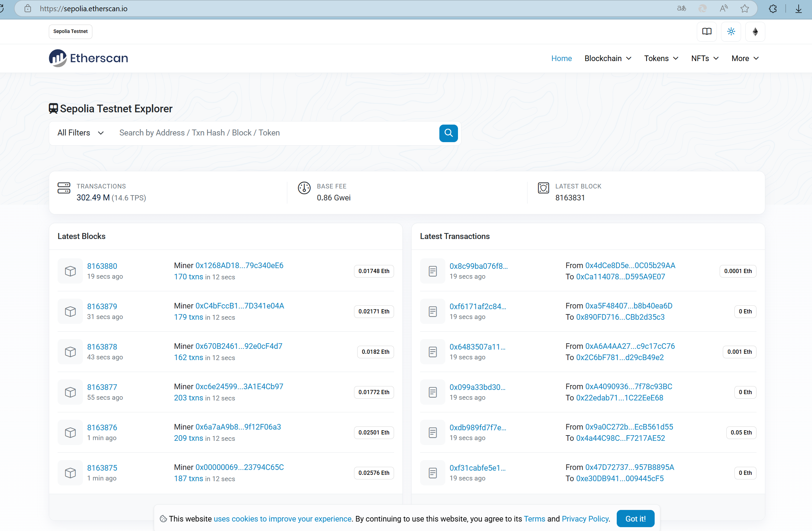
Task: View 179 txns of block 8163879
Action: click(189, 317)
